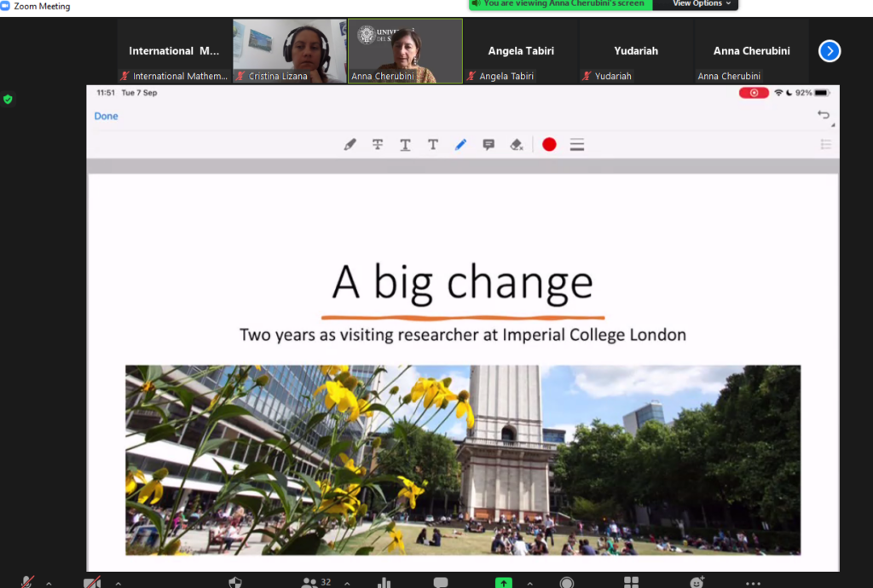Select Cristina Lizana video thumbnail
873x588 pixels.
point(290,51)
